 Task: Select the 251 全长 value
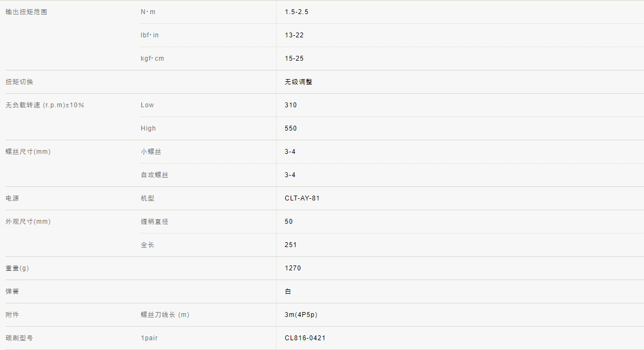[x=291, y=245]
